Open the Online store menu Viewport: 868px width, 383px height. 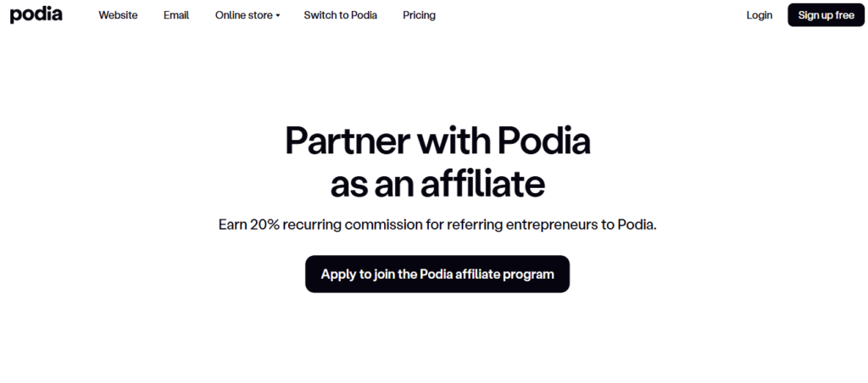click(x=243, y=15)
